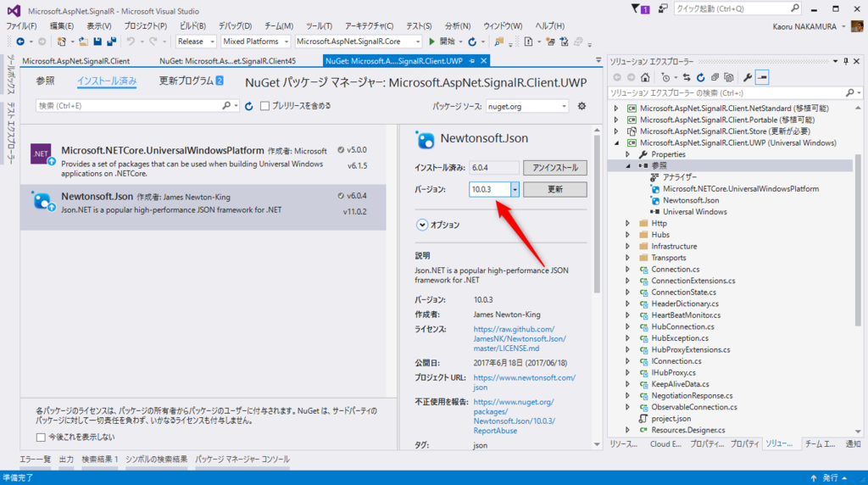The width and height of the screenshot is (868, 485).
Task: Collapse the References node in Solution Explorer
Action: click(628, 165)
